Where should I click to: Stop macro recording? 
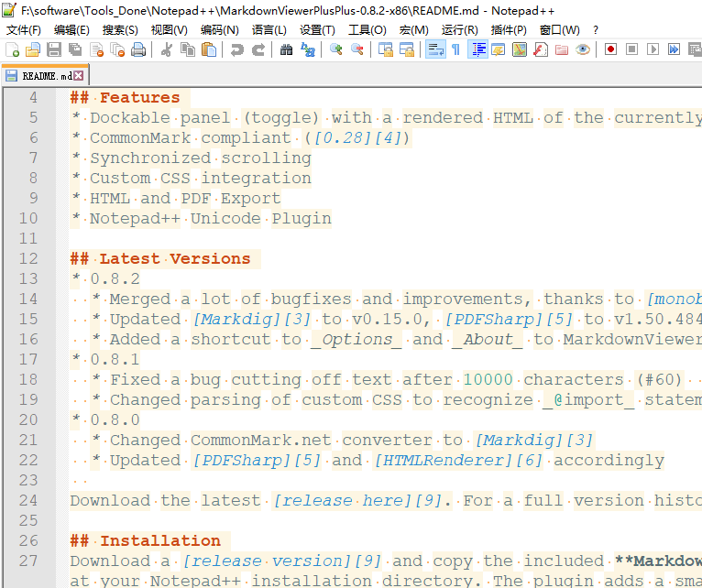[x=631, y=49]
